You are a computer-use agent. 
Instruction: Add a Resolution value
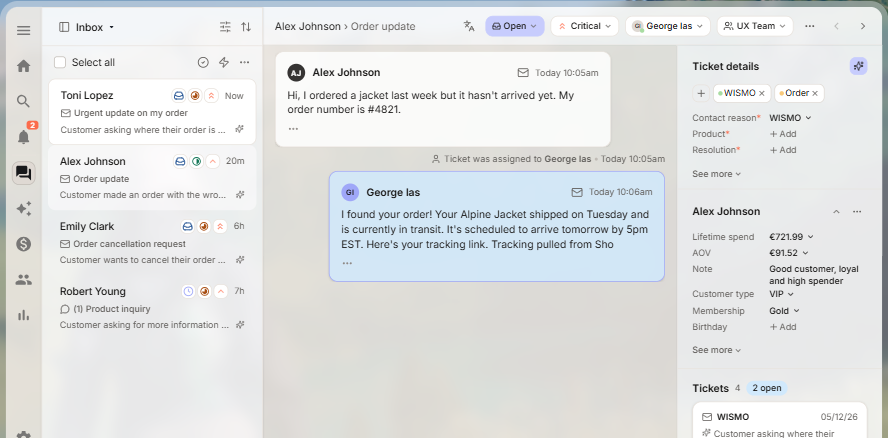pyautogui.click(x=783, y=150)
